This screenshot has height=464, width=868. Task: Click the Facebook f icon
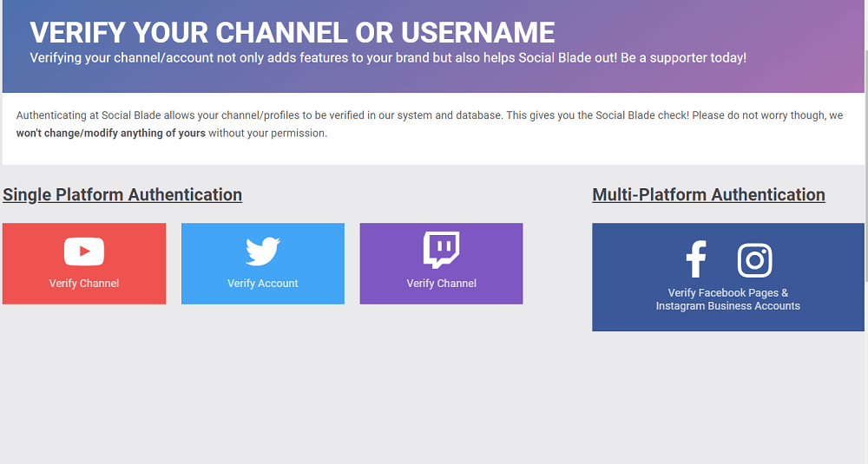(696, 258)
